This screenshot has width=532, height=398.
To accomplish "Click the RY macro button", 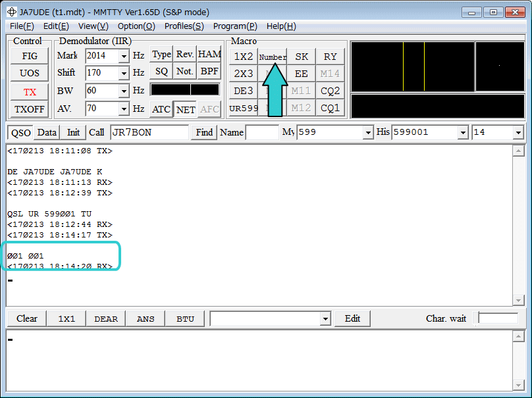I will click(330, 57).
